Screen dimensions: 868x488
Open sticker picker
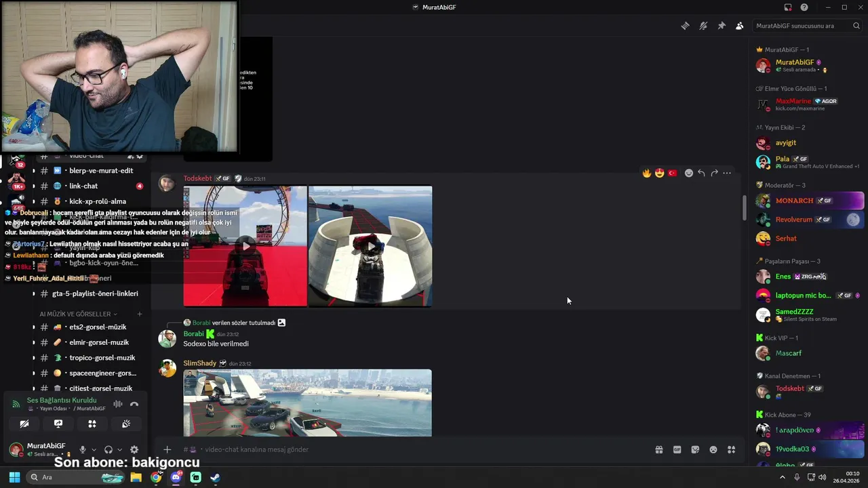(x=695, y=449)
